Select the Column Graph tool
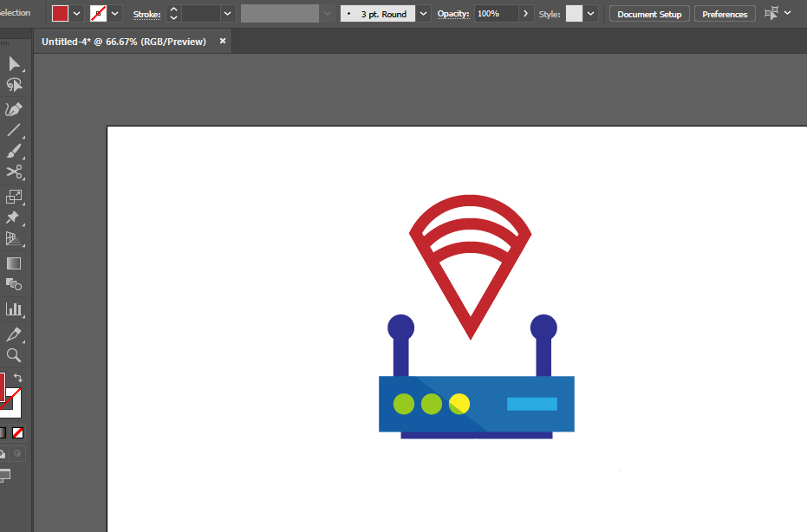807x532 pixels. pyautogui.click(x=14, y=308)
